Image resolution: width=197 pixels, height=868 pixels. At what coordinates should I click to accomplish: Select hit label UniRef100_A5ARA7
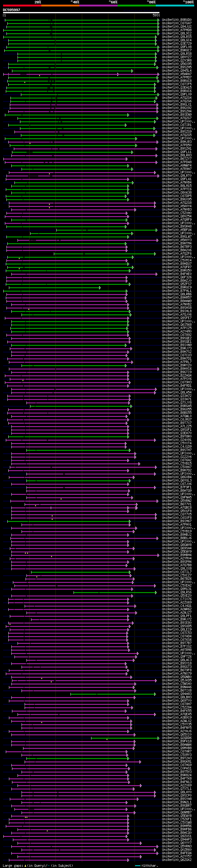(177, 74)
